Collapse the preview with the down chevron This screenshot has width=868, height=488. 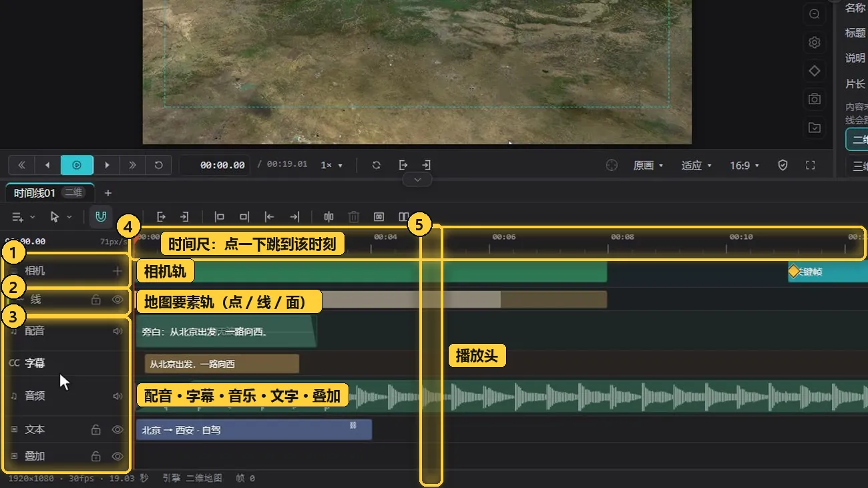[417, 180]
